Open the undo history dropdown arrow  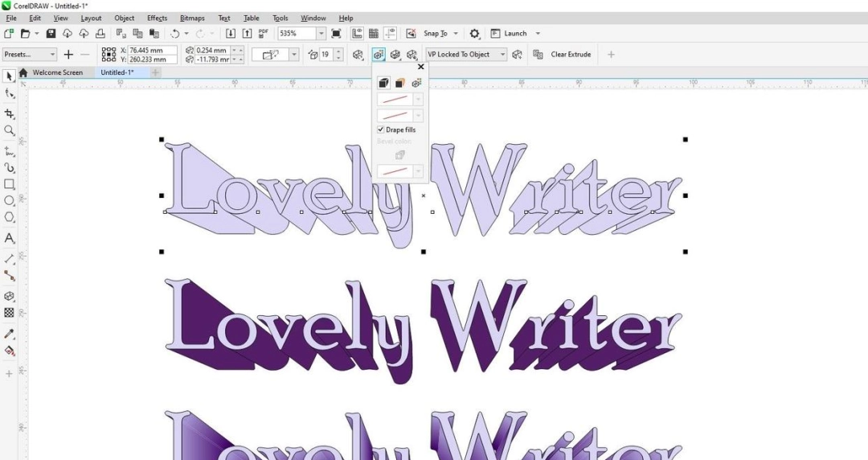186,34
